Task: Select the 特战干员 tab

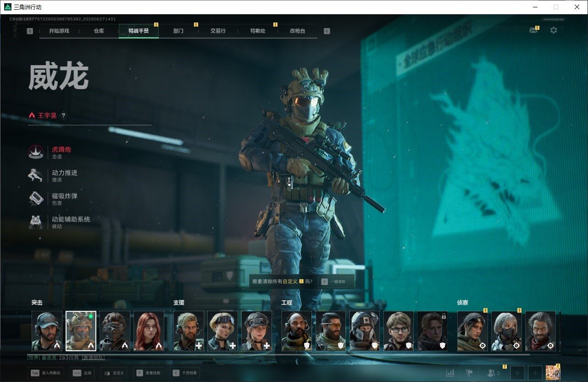Action: click(x=139, y=31)
